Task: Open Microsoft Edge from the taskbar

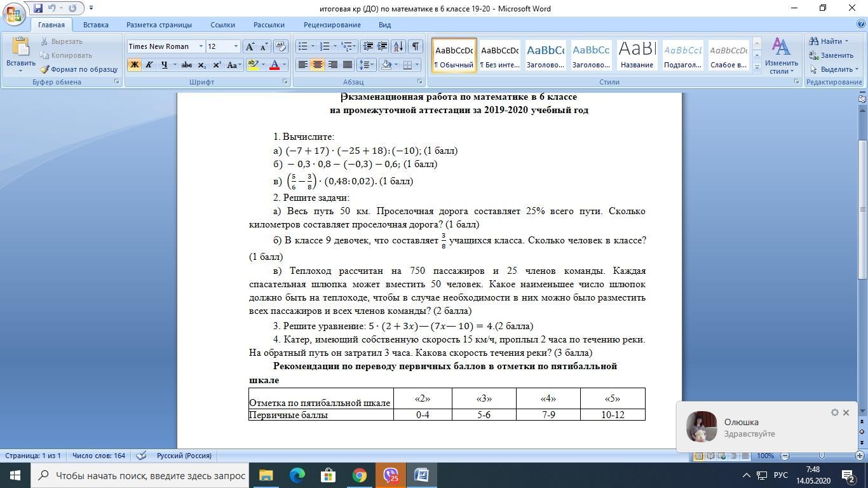Action: [297, 475]
